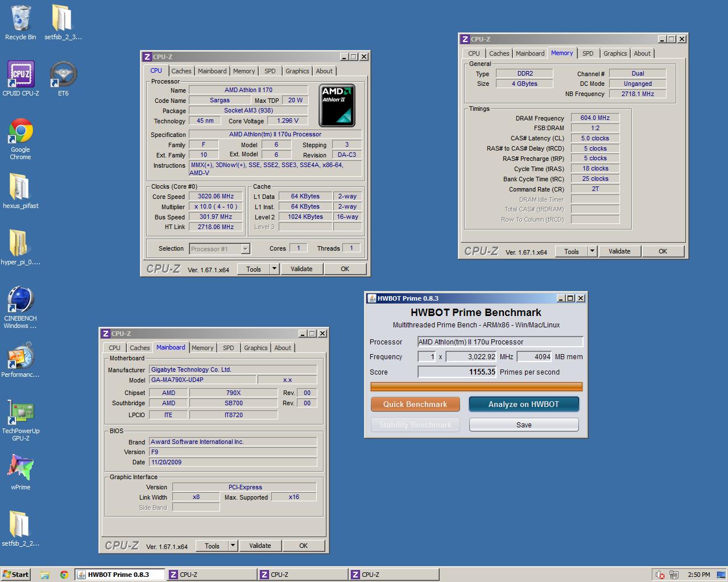Open About tab in CPU window
Viewport: 728px width, 582px height.
(x=324, y=71)
